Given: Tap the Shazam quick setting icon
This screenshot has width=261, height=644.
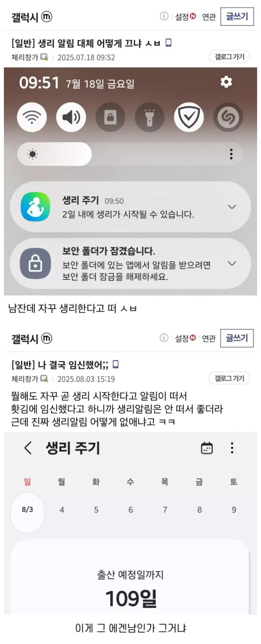Looking at the screenshot, I should point(228,117).
